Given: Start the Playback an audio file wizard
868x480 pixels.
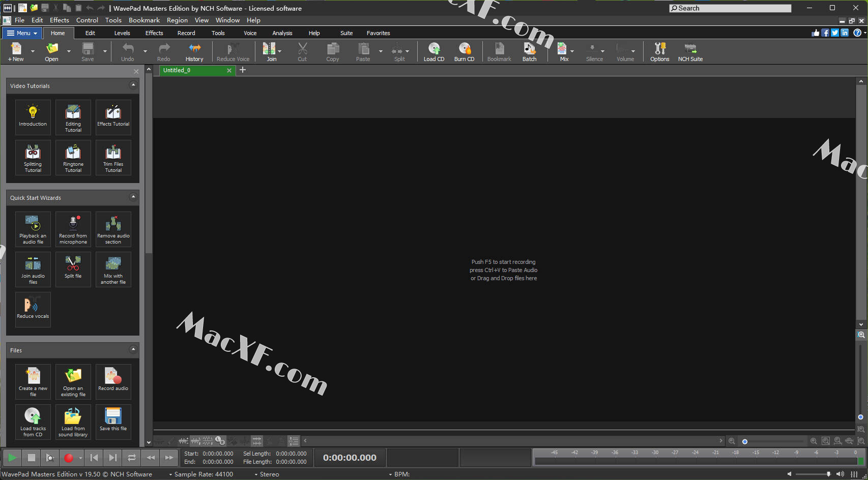Looking at the screenshot, I should (33, 229).
